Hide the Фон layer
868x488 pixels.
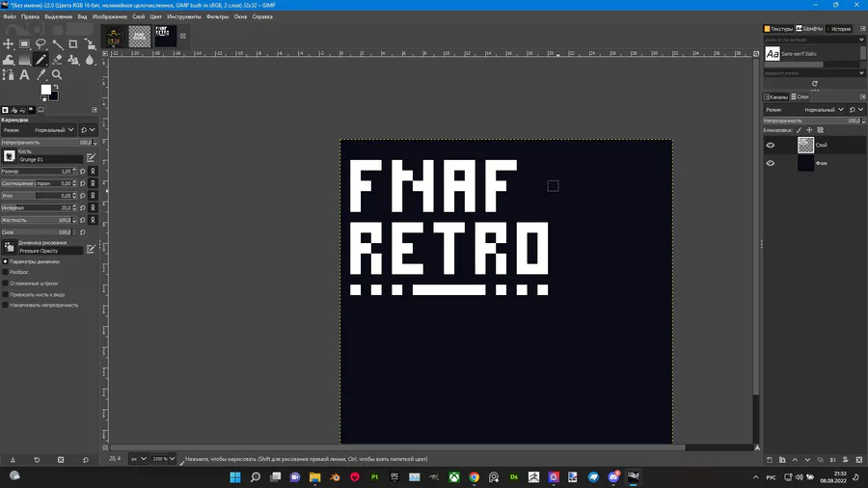tap(770, 163)
